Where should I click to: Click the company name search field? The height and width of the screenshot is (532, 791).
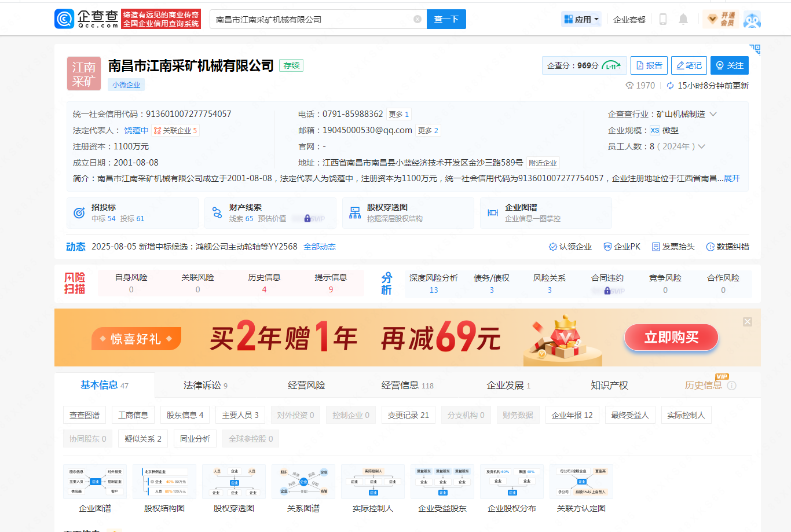[313, 19]
